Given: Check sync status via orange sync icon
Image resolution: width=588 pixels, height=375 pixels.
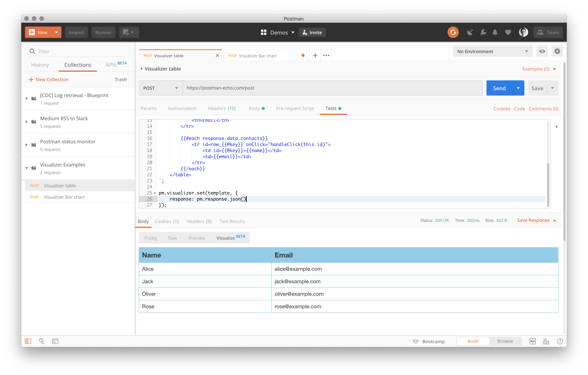Looking at the screenshot, I should tap(453, 32).
